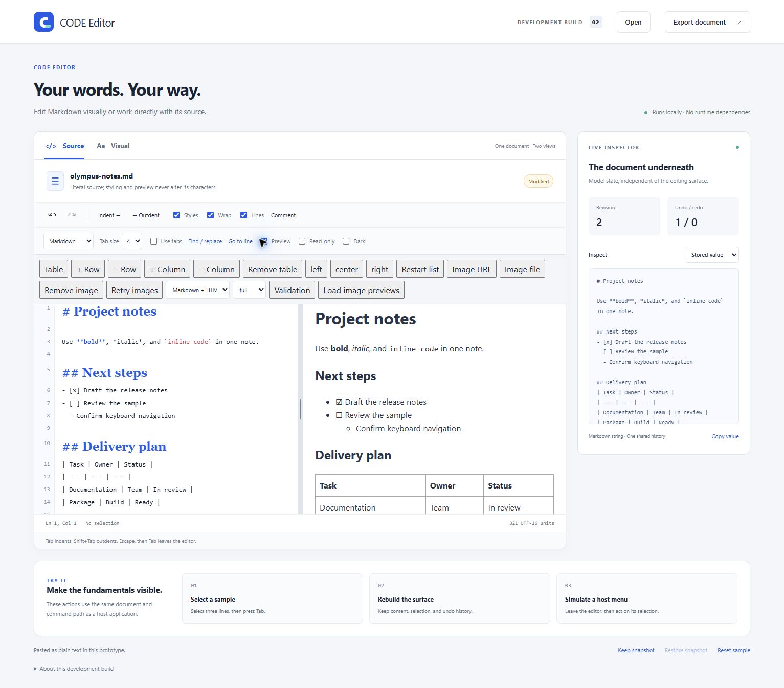Click the Restart list button

(420, 269)
